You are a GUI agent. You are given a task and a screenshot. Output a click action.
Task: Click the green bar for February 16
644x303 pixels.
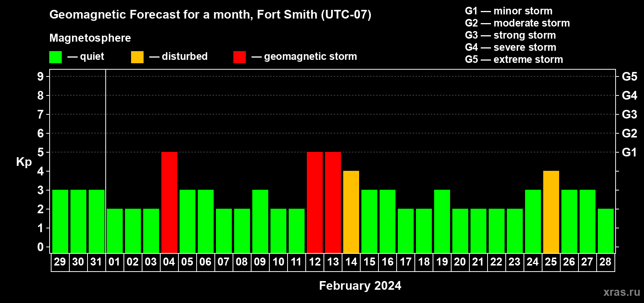pos(388,221)
